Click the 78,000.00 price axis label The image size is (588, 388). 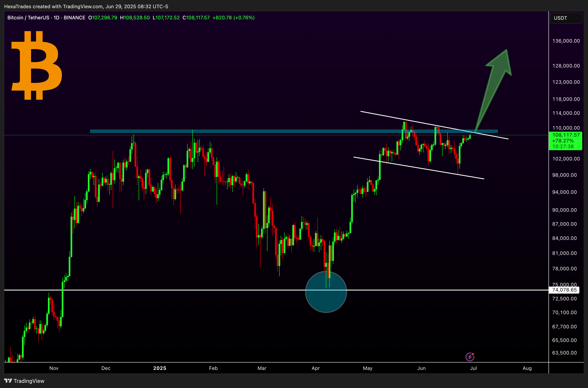565,268
